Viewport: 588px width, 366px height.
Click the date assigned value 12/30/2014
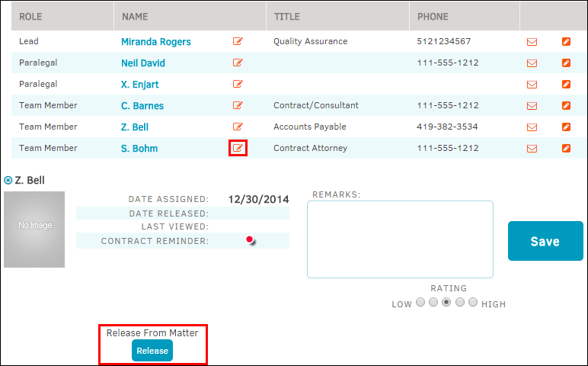tap(259, 199)
